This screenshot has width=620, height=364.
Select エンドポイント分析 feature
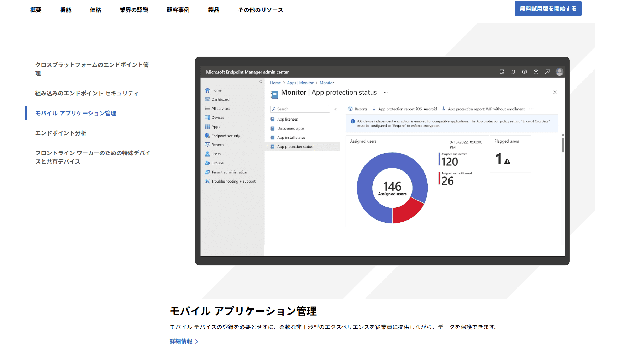click(61, 133)
